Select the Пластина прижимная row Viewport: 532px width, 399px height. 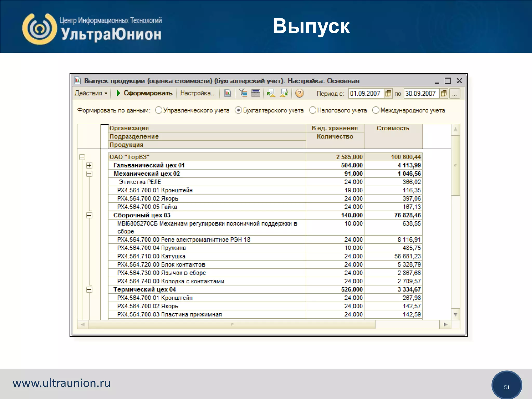click(265, 314)
